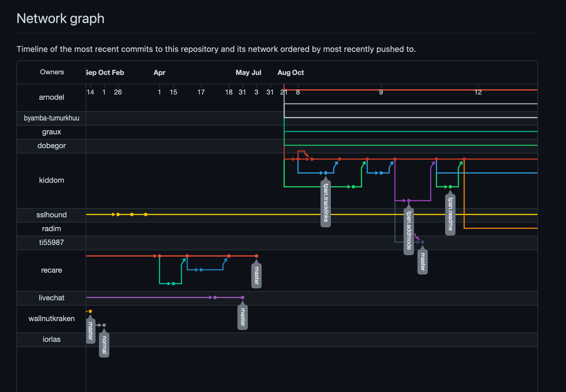Click the date 17 on the timeline
This screenshot has height=392, width=566.
(201, 92)
